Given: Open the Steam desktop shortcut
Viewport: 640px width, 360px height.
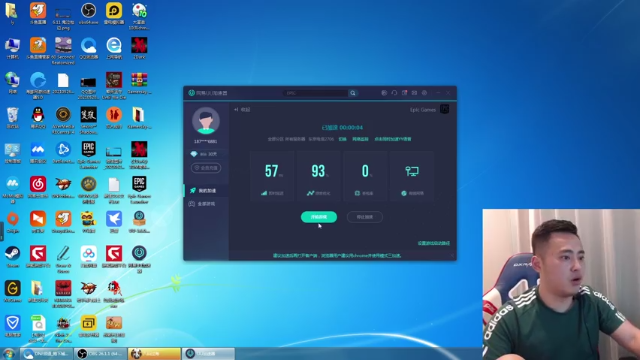Looking at the screenshot, I should point(12,257).
